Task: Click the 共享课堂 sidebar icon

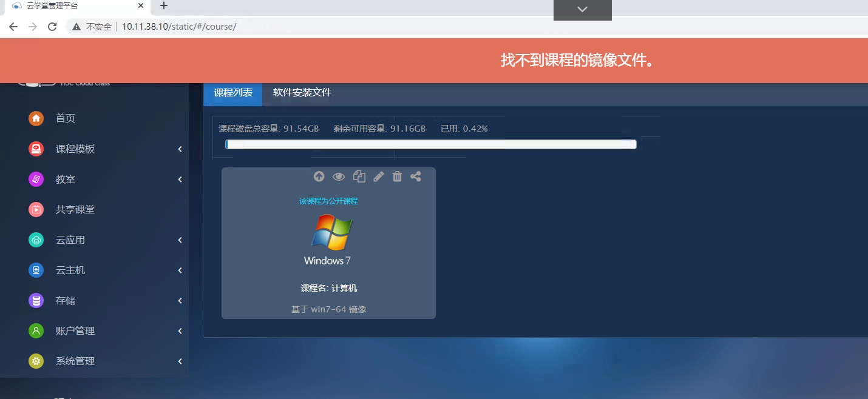Action: pos(36,209)
